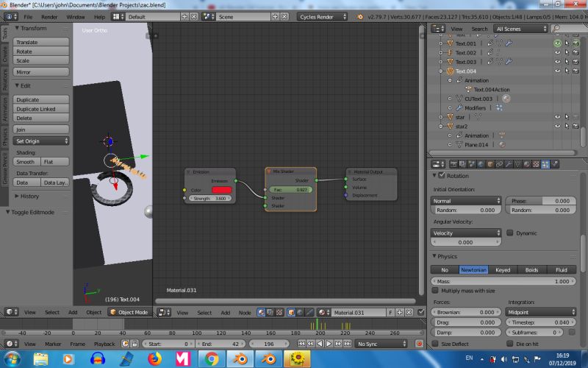The image size is (588, 368).
Task: Select the Keyed physics type
Action: [503, 269]
